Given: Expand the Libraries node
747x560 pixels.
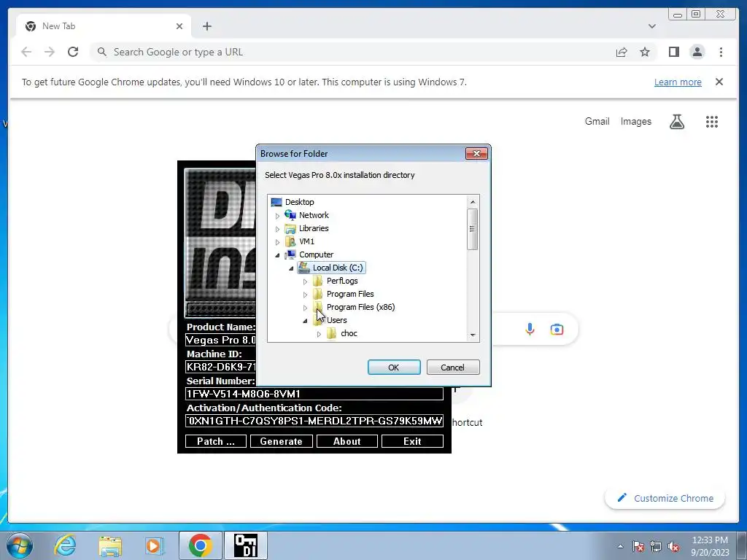Looking at the screenshot, I should [x=277, y=229].
